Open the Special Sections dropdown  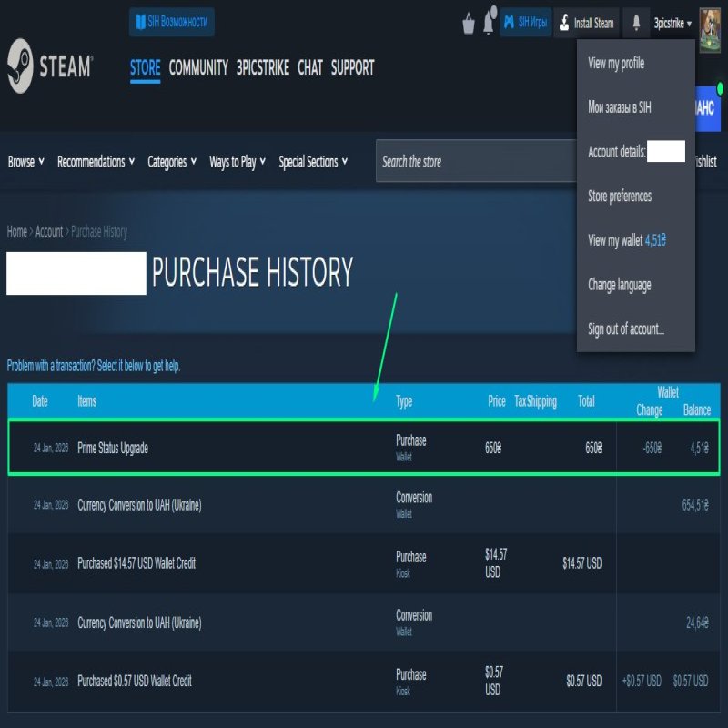tap(313, 162)
